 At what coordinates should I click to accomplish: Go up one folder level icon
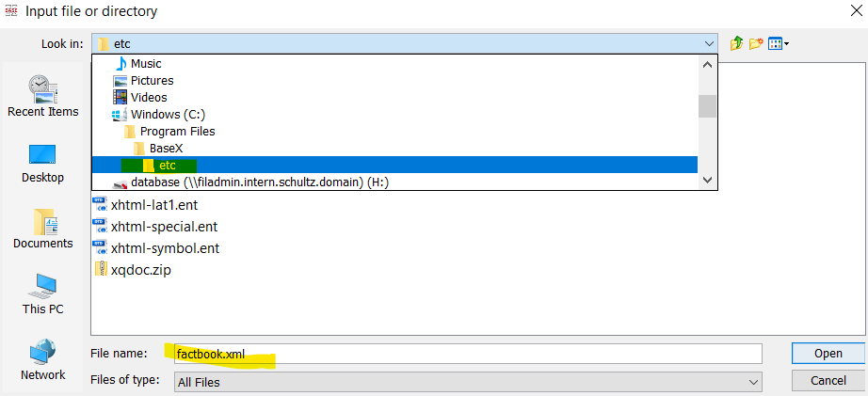(x=736, y=43)
